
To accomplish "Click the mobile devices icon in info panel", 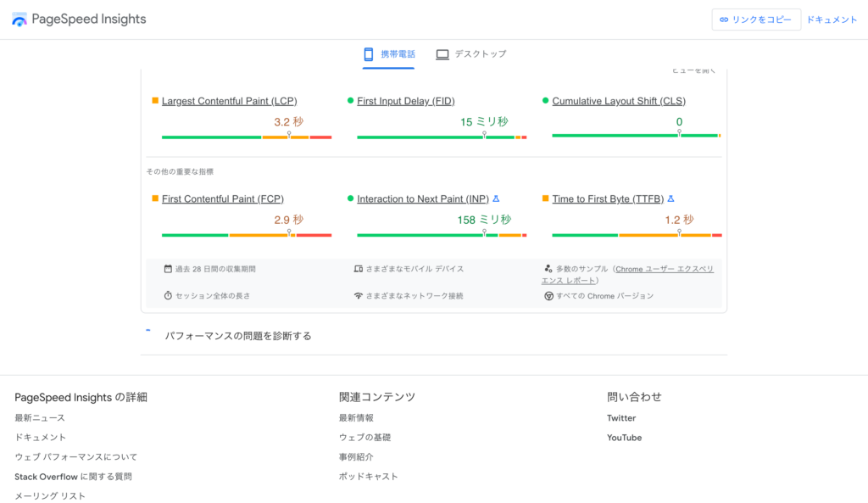I will coord(358,269).
